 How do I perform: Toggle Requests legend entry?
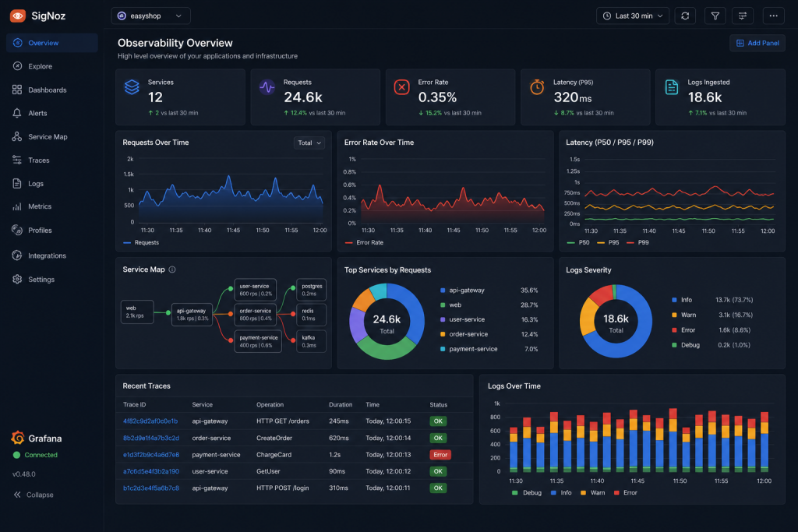pyautogui.click(x=141, y=242)
